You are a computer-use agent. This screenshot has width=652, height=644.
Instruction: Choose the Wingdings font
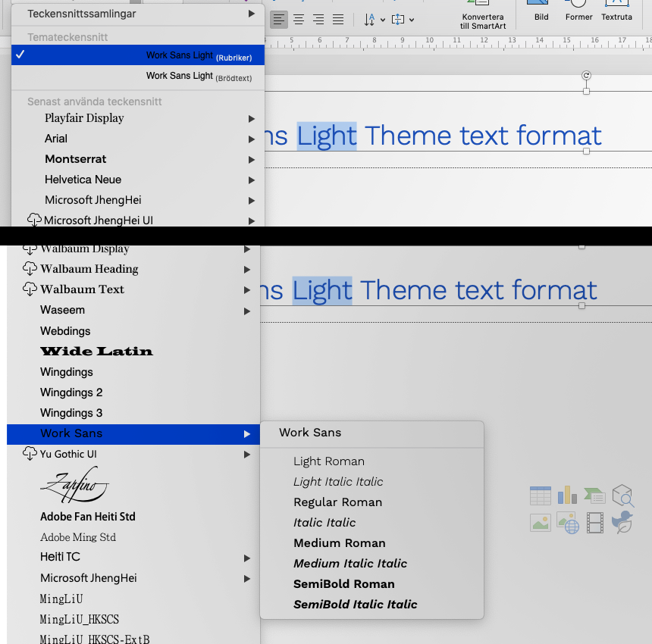coord(67,372)
